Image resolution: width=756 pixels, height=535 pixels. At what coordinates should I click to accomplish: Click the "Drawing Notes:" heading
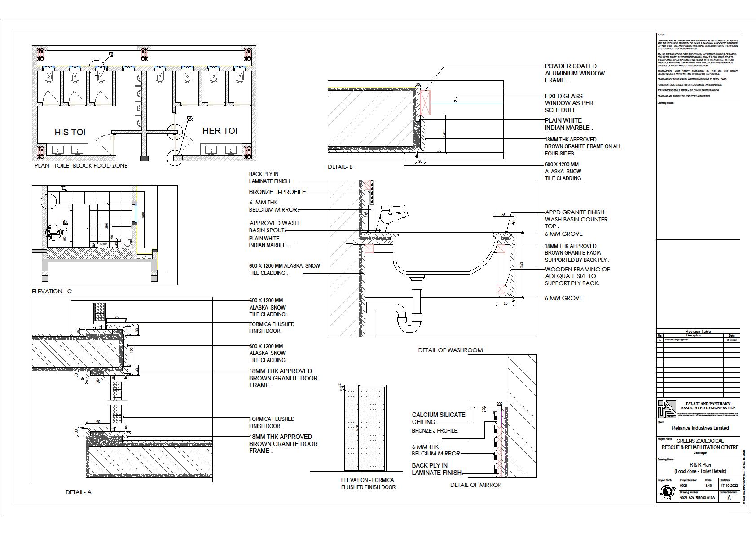pos(665,103)
